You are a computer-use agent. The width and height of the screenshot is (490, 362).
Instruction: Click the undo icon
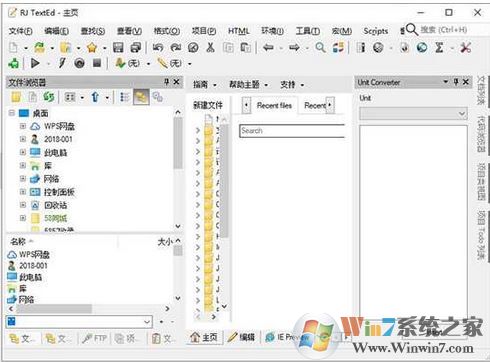coord(158,48)
